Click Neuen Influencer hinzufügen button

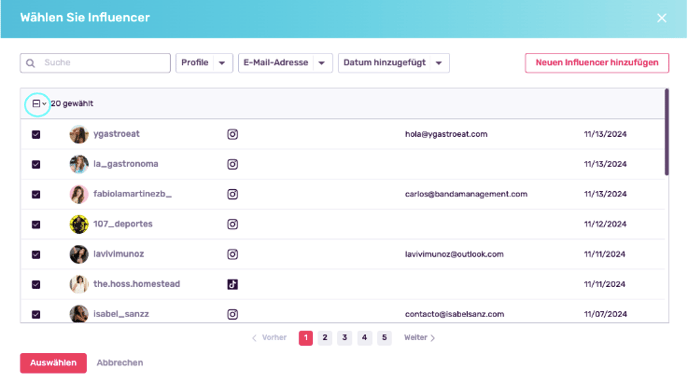click(597, 63)
